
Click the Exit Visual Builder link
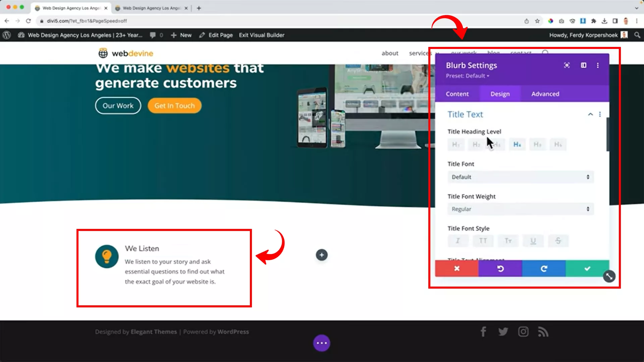262,35
